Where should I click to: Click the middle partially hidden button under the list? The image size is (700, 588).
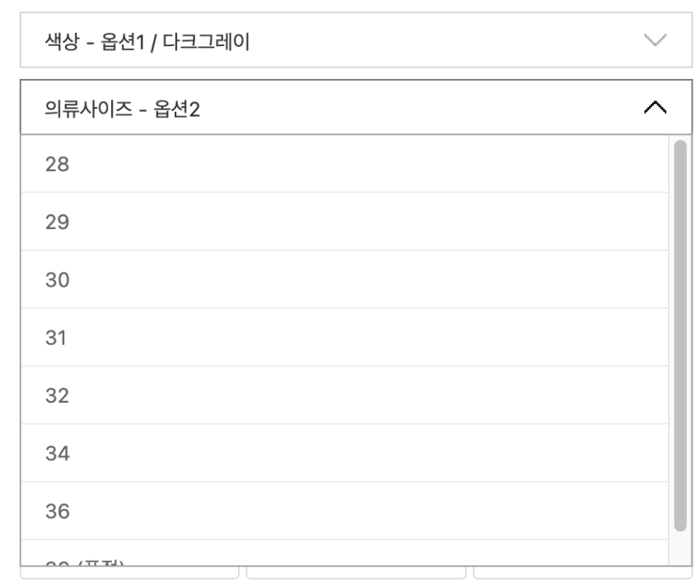pyautogui.click(x=356, y=572)
